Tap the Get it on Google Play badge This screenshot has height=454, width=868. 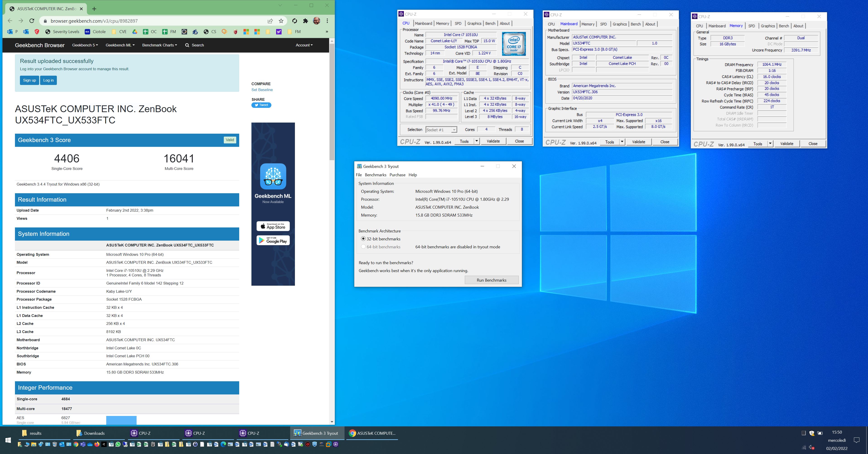[x=273, y=240]
